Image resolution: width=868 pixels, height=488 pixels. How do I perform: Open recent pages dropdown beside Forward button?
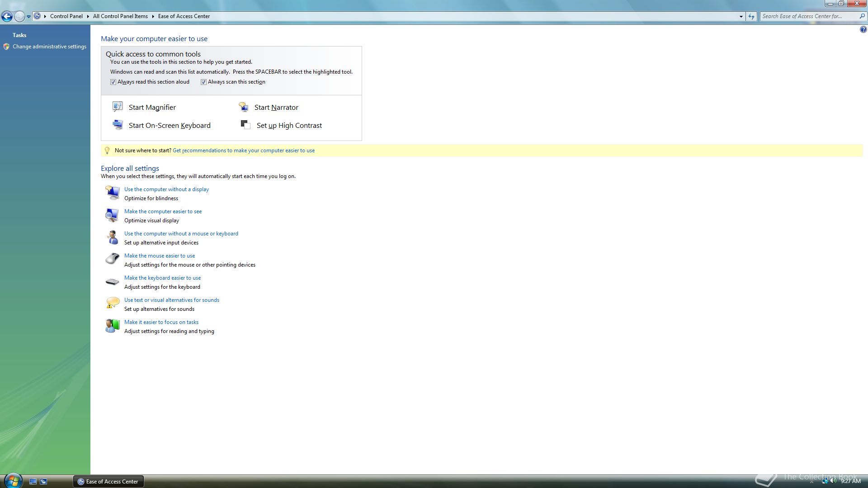pyautogui.click(x=28, y=16)
